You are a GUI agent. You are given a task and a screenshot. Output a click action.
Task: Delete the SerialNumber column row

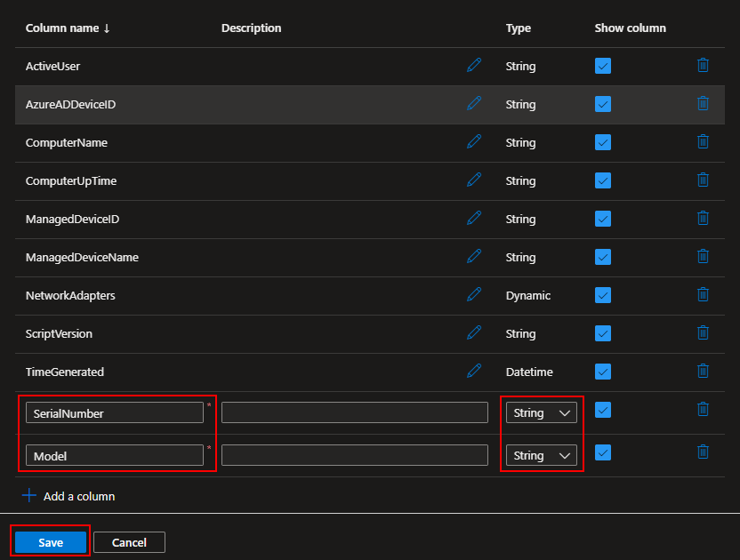(703, 410)
